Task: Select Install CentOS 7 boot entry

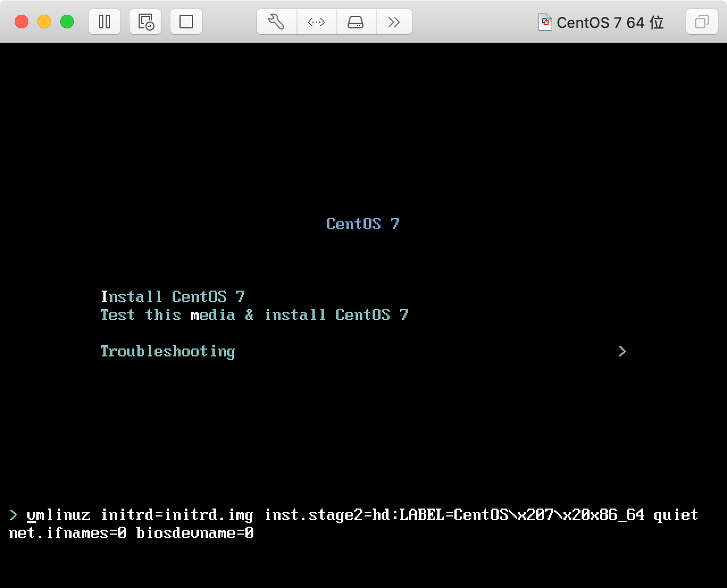Action: click(x=173, y=296)
